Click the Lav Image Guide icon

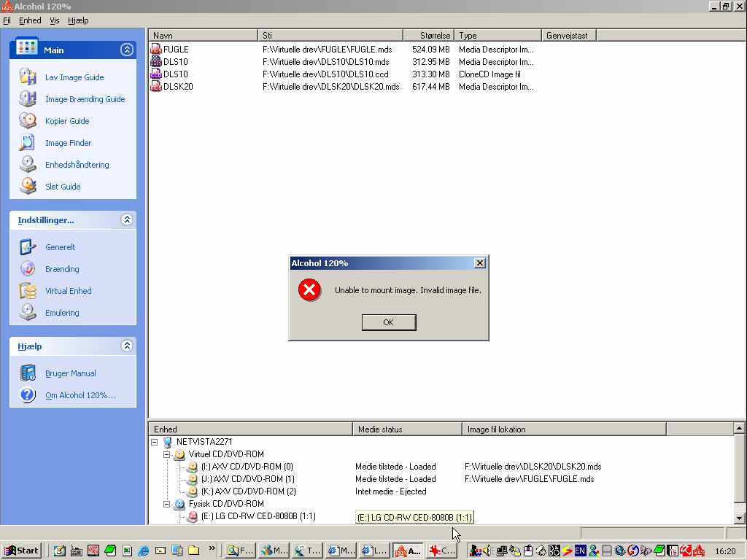pyautogui.click(x=28, y=77)
